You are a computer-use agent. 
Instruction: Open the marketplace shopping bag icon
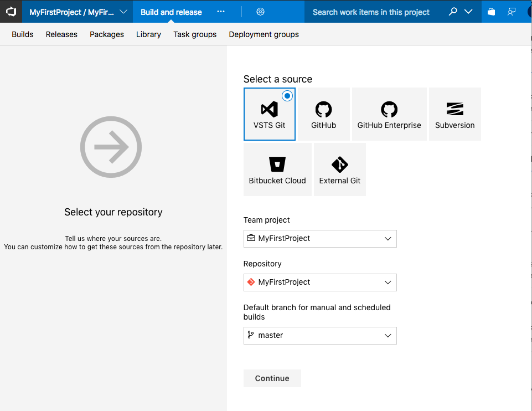tap(491, 12)
